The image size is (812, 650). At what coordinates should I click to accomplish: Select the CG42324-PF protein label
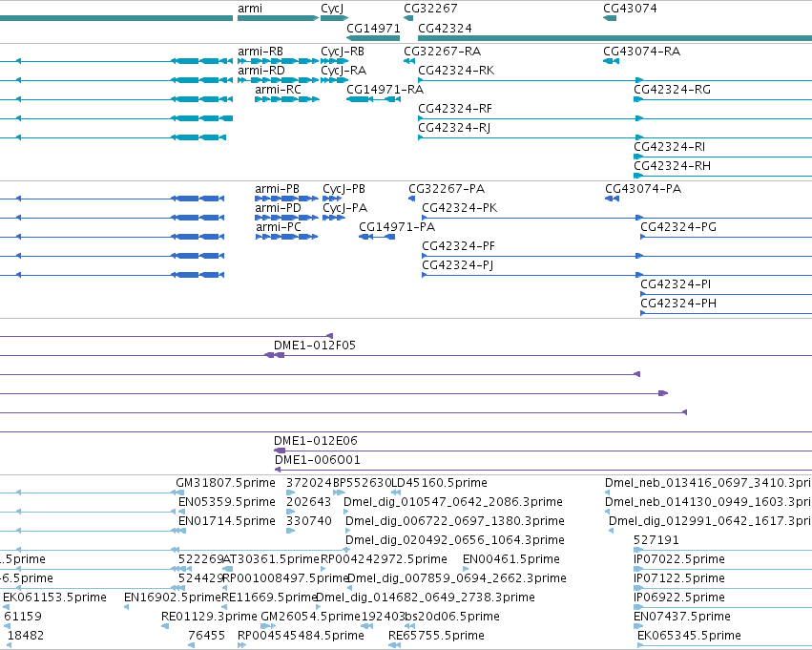click(458, 247)
